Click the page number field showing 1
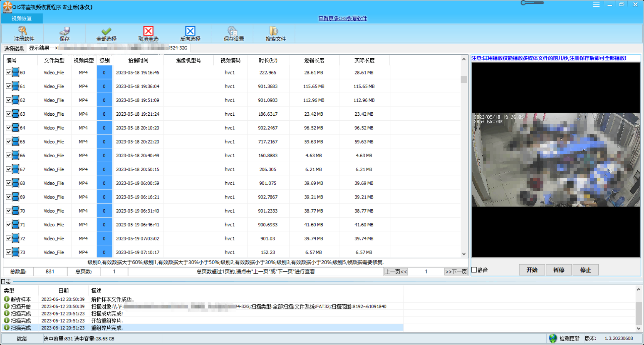Image resolution: width=644 pixels, height=345 pixels. click(x=426, y=272)
